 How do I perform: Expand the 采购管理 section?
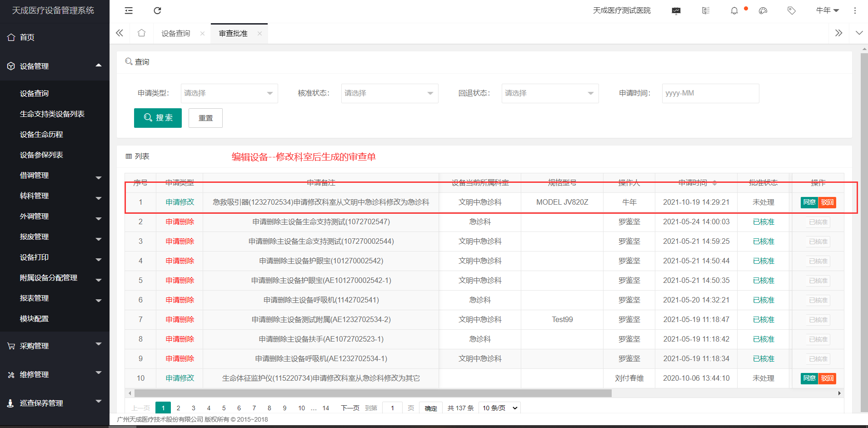pyautogui.click(x=55, y=346)
